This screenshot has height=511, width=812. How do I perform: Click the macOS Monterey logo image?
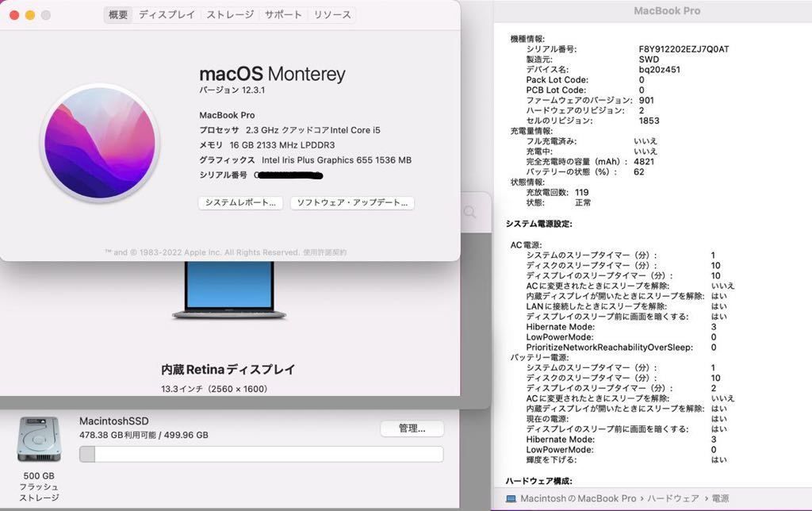click(100, 143)
